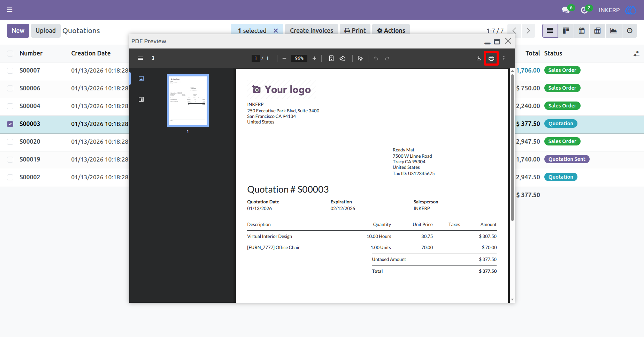Click the fit to page icon
The height and width of the screenshot is (337, 644).
(331, 58)
